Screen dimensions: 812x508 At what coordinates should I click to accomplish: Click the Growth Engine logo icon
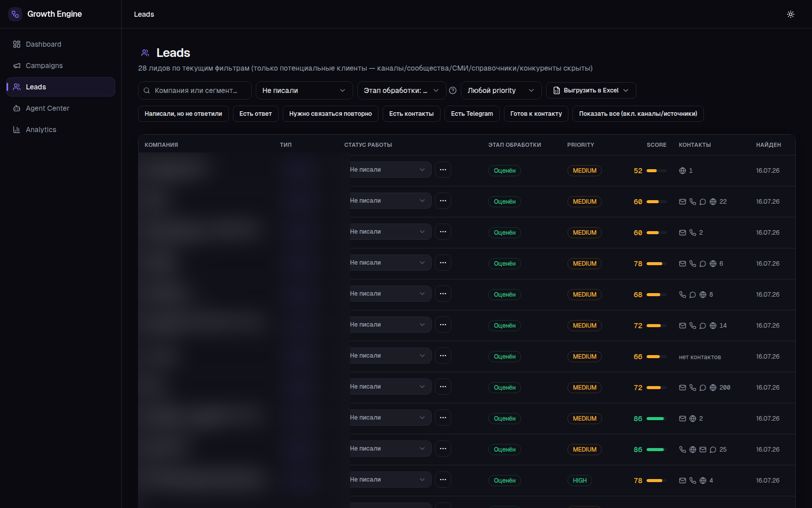pos(15,14)
